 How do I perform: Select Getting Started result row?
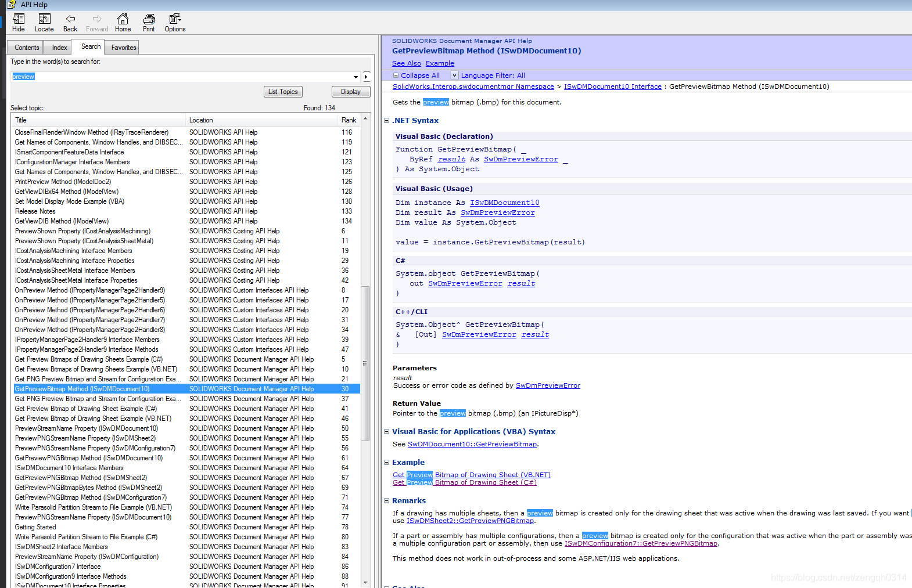coord(186,527)
